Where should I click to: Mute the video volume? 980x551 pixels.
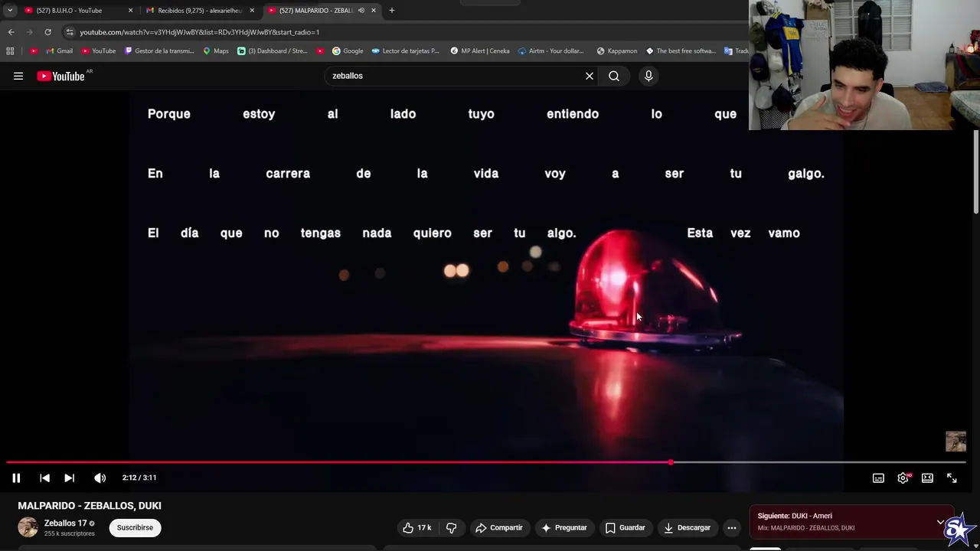click(x=100, y=478)
